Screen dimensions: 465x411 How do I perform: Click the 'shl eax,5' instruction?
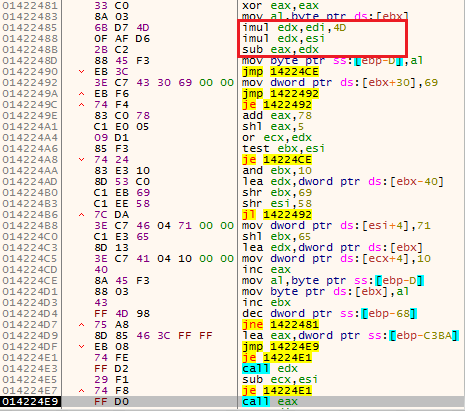click(273, 127)
